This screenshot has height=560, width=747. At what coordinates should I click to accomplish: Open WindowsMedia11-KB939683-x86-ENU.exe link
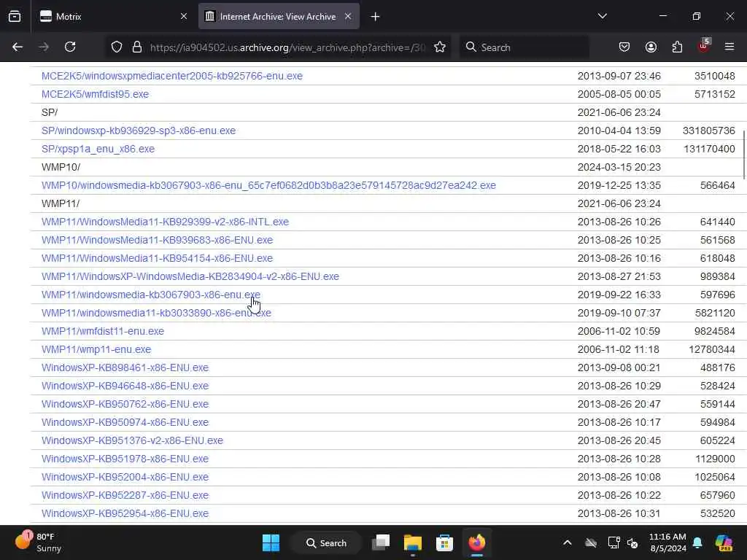click(158, 240)
